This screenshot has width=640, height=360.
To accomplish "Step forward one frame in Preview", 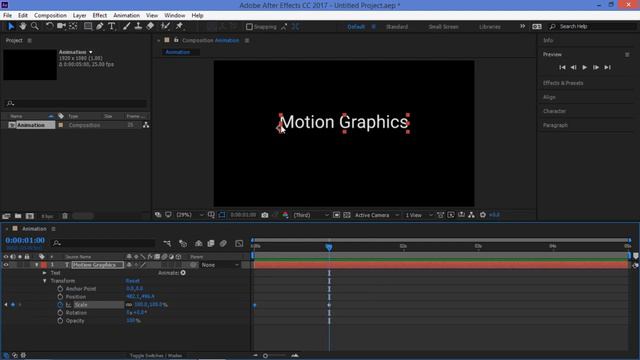I will coord(596,67).
